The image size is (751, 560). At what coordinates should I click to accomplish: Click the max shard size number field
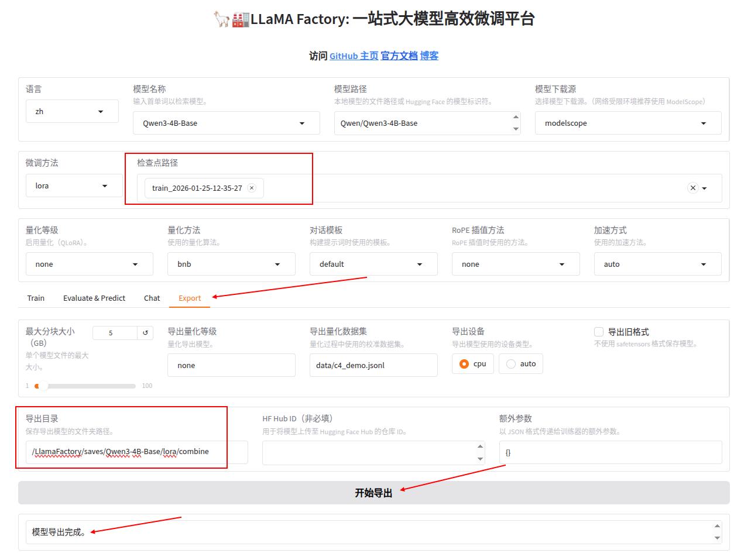(115, 332)
